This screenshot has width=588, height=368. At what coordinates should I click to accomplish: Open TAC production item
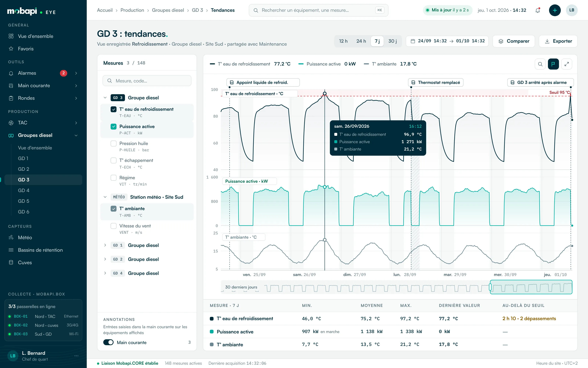click(x=43, y=123)
